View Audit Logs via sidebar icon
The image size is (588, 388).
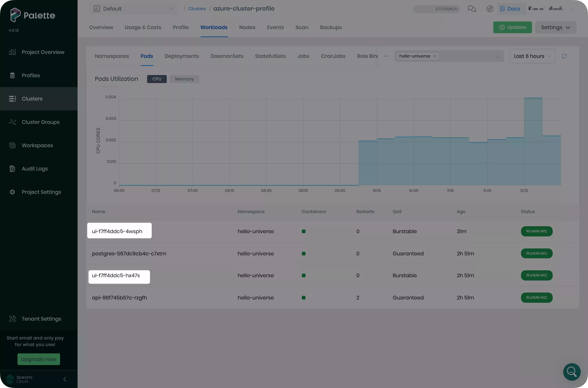pos(13,168)
